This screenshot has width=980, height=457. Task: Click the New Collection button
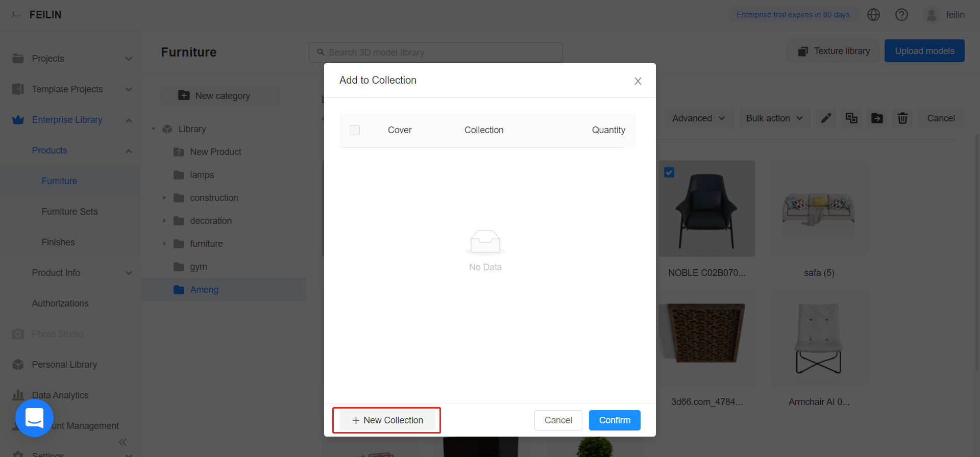(387, 420)
